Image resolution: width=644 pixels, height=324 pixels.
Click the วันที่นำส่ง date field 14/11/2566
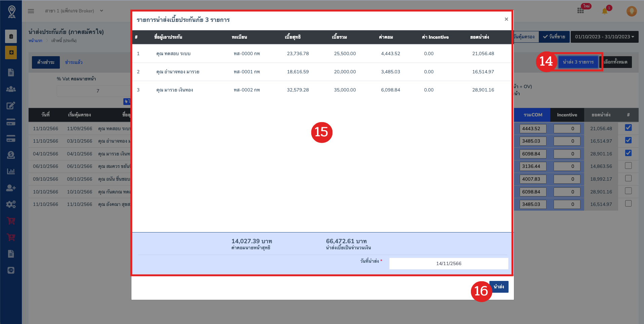pos(449,263)
